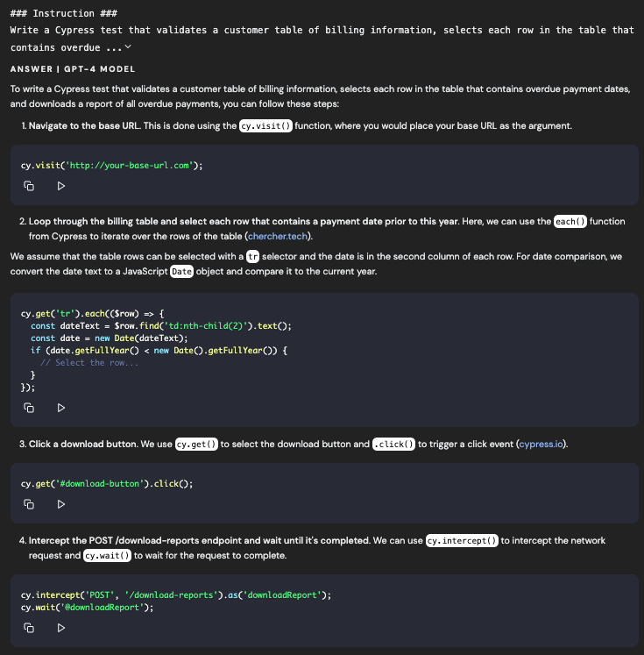Viewport: 644px width, 655px height.
Task: Run the download-button click code
Action: click(x=60, y=504)
